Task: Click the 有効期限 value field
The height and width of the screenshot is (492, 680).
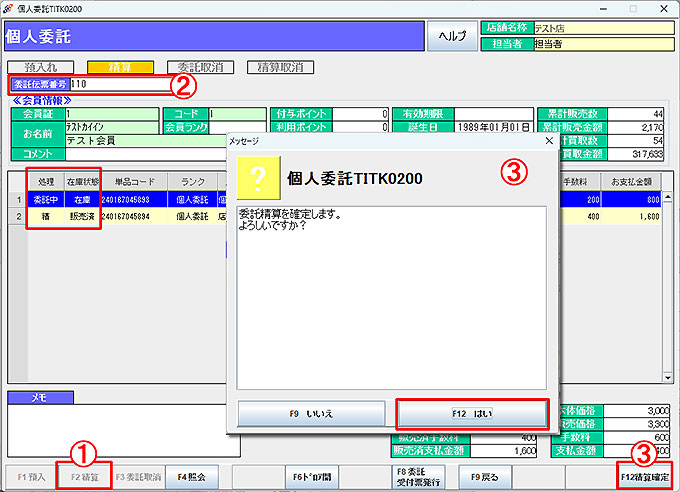Action: coord(494,114)
